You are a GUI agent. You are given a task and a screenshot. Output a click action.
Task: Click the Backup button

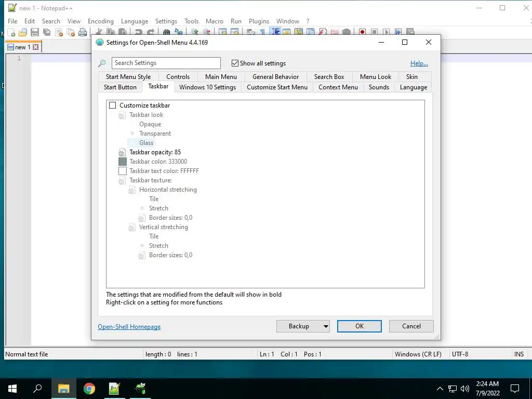[299, 326]
